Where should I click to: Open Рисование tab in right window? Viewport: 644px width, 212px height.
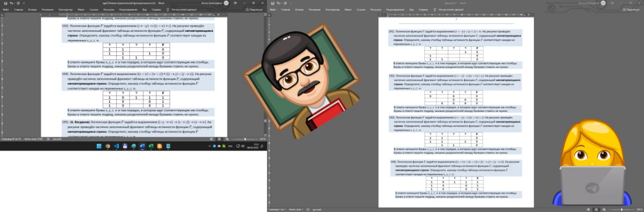tap(314, 10)
